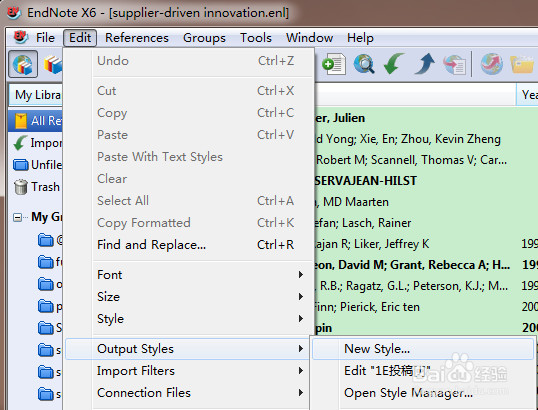Click the Open File folder toolbar icon

tap(522, 64)
